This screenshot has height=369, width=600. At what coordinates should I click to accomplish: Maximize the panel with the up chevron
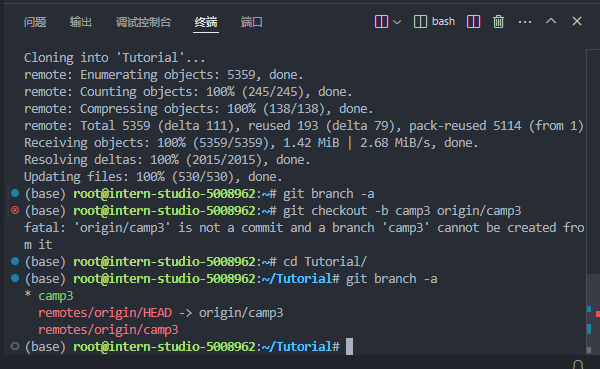pyautogui.click(x=551, y=21)
